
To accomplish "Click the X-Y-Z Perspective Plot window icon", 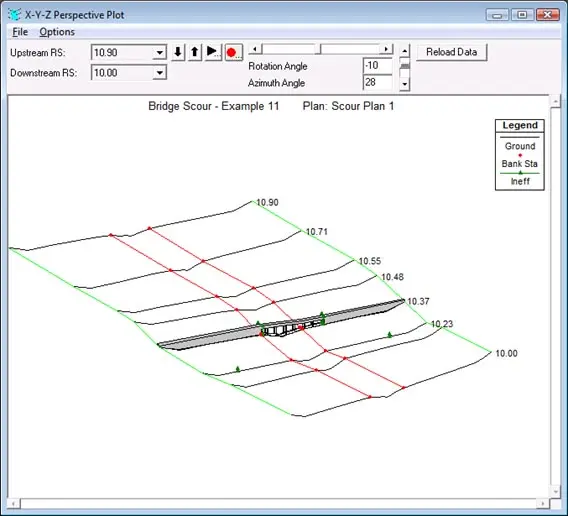I will tap(14, 14).
